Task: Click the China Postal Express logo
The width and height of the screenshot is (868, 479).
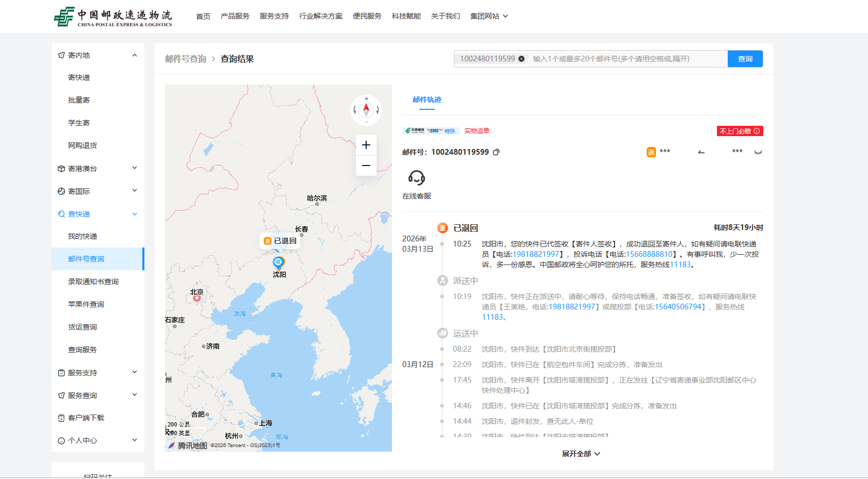Action: pyautogui.click(x=113, y=16)
